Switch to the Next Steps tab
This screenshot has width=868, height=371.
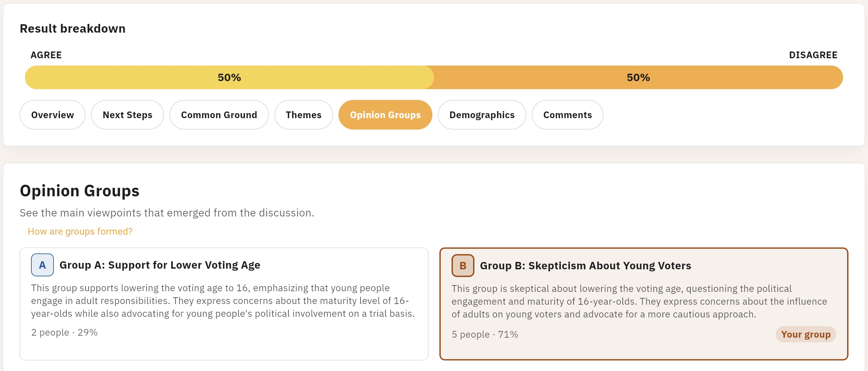[127, 115]
